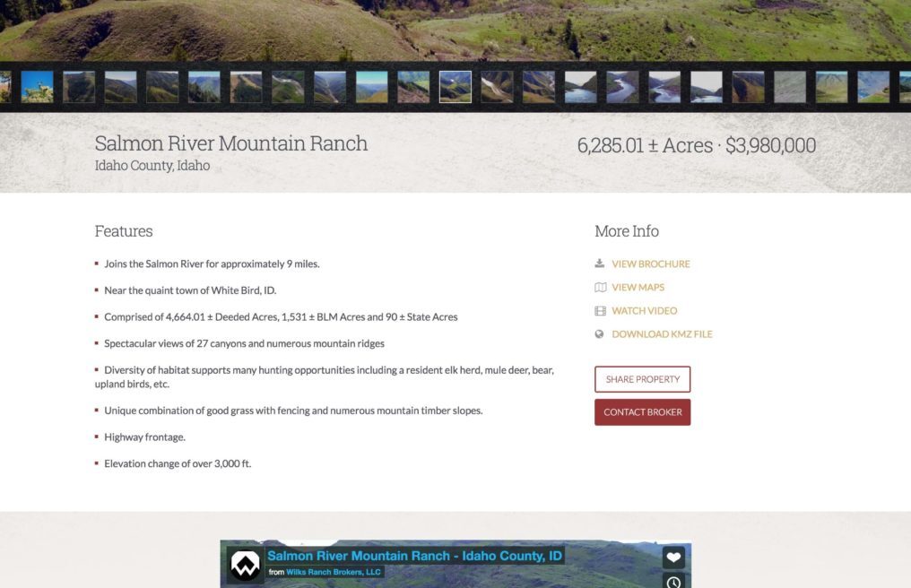Viewport: 911px width, 588px height.
Task: Open the View Brochure link
Action: pyautogui.click(x=650, y=264)
